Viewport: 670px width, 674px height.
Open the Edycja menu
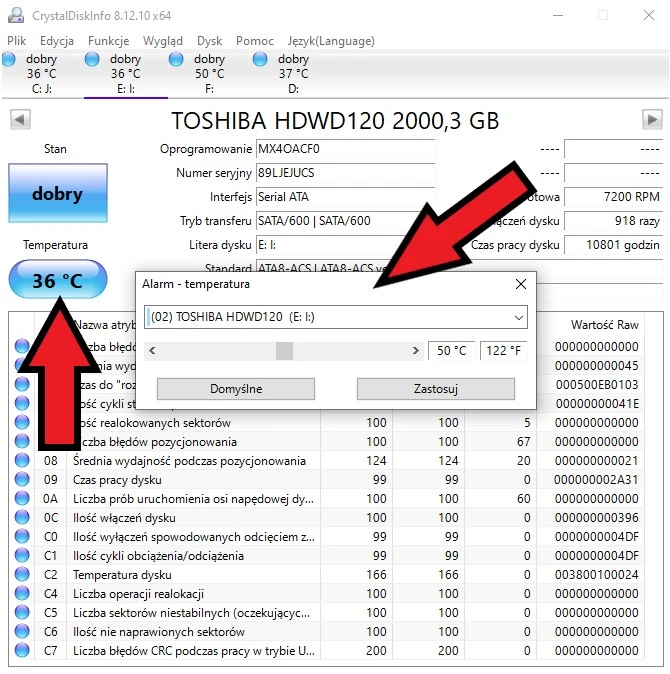click(x=57, y=41)
